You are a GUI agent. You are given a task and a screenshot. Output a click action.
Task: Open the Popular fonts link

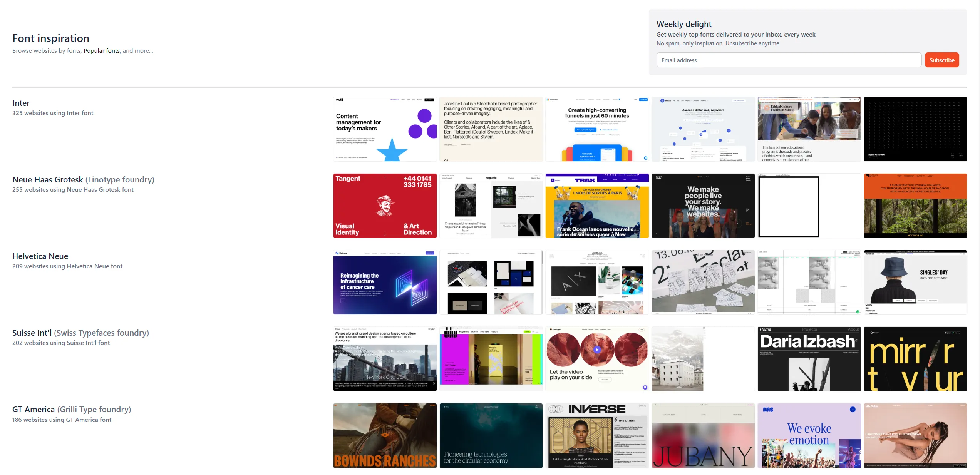[x=101, y=50]
